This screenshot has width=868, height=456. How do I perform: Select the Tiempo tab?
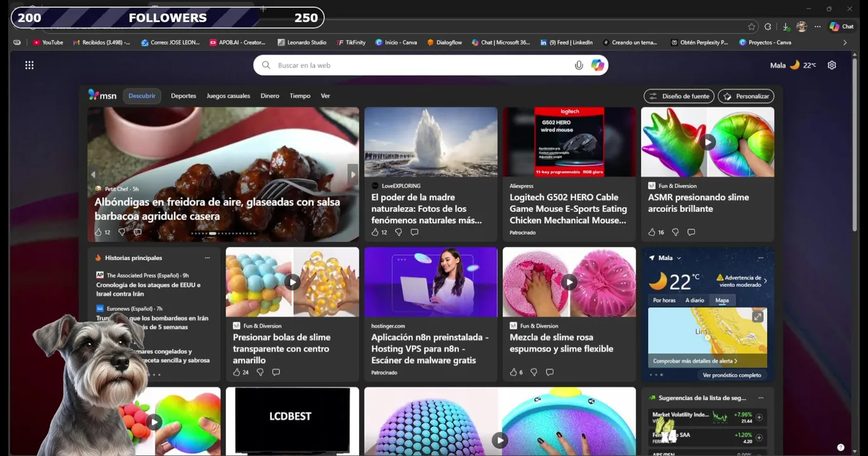[300, 96]
